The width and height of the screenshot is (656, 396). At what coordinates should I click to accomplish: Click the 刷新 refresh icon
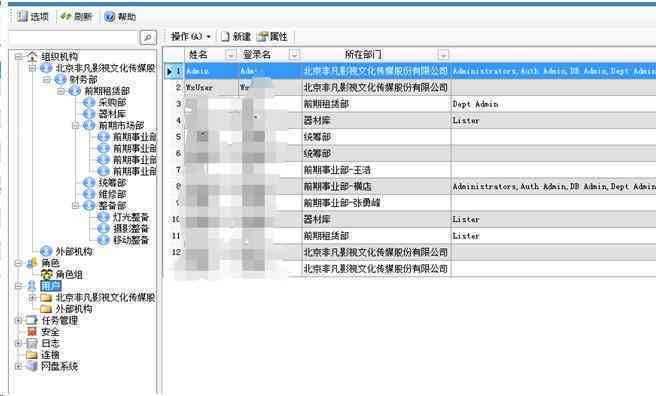[x=66, y=16]
